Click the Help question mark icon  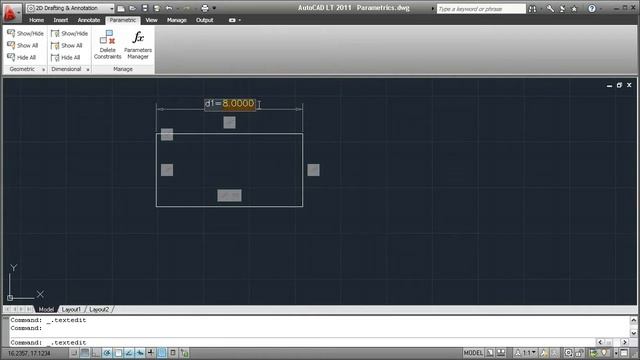point(592,9)
